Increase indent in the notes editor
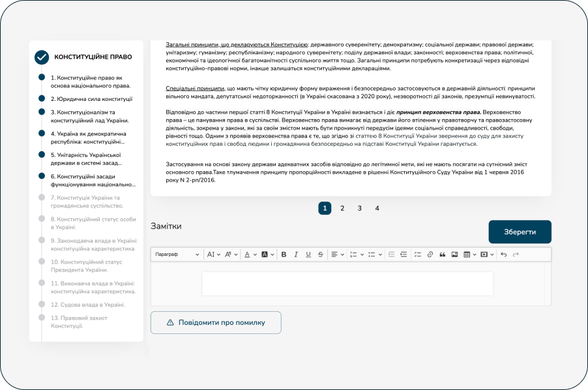The image size is (588, 390). (x=404, y=255)
